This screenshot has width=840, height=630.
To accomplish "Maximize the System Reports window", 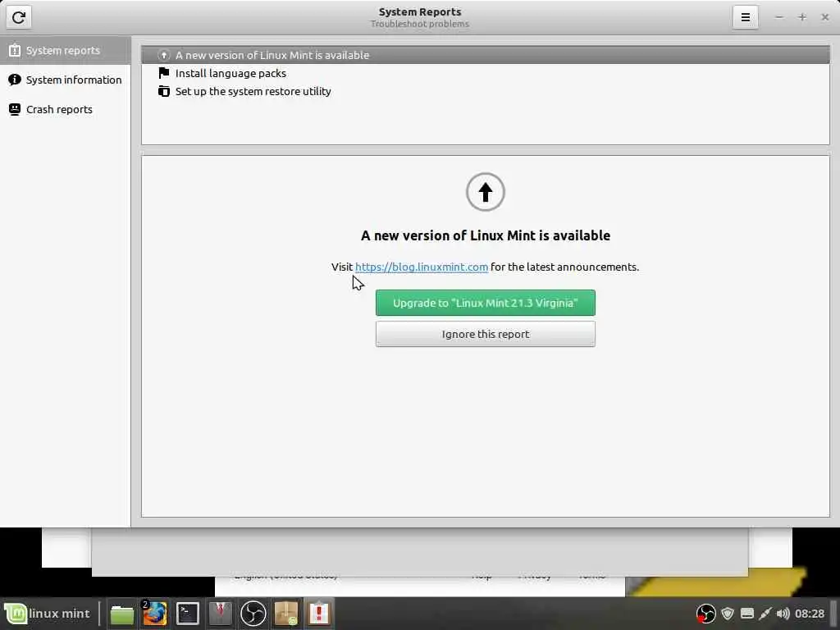I will (x=802, y=17).
